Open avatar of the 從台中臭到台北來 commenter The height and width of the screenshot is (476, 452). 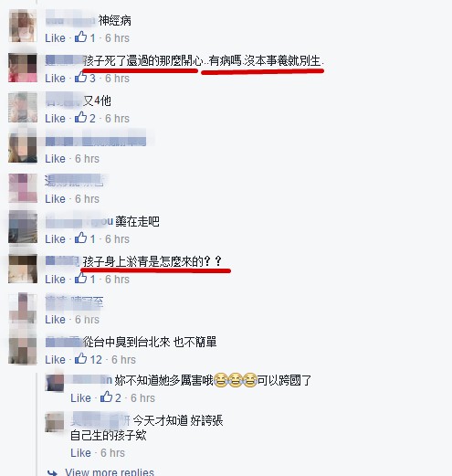tap(23, 350)
